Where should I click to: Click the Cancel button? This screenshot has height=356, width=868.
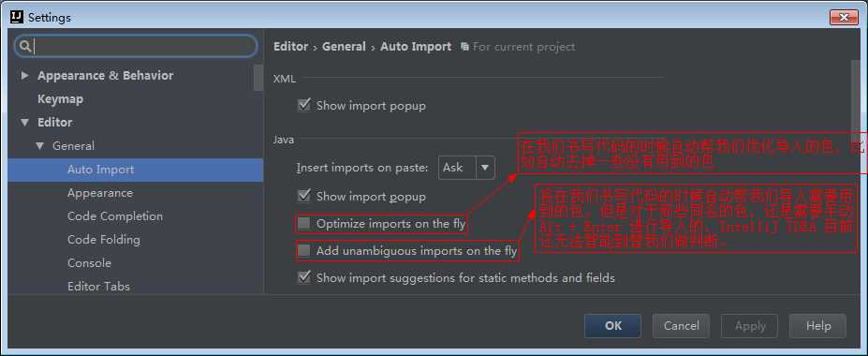(x=682, y=326)
